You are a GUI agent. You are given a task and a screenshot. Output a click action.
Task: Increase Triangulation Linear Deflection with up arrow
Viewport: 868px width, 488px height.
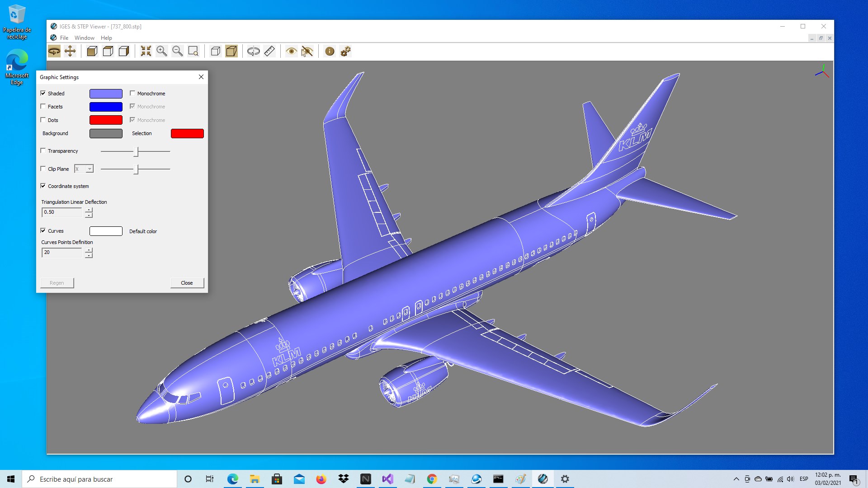click(x=89, y=210)
